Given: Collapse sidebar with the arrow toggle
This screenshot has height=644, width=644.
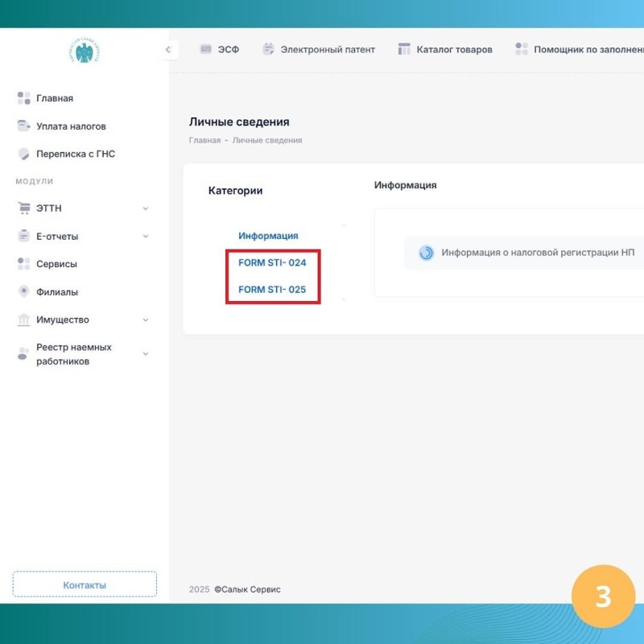Looking at the screenshot, I should [167, 50].
